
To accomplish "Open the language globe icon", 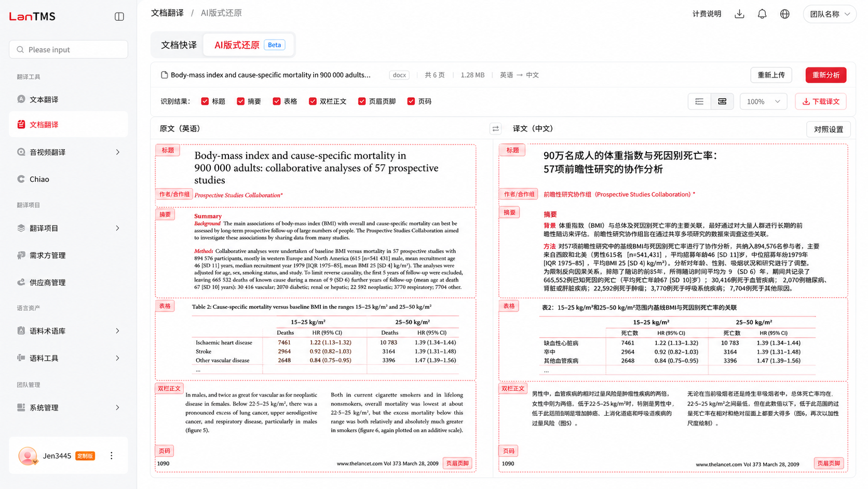I will click(785, 14).
